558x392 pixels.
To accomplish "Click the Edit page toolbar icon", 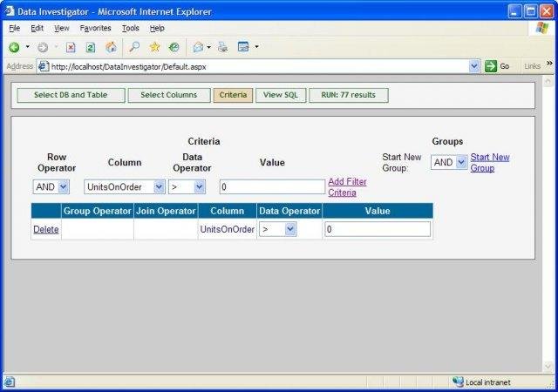I will point(243,47).
